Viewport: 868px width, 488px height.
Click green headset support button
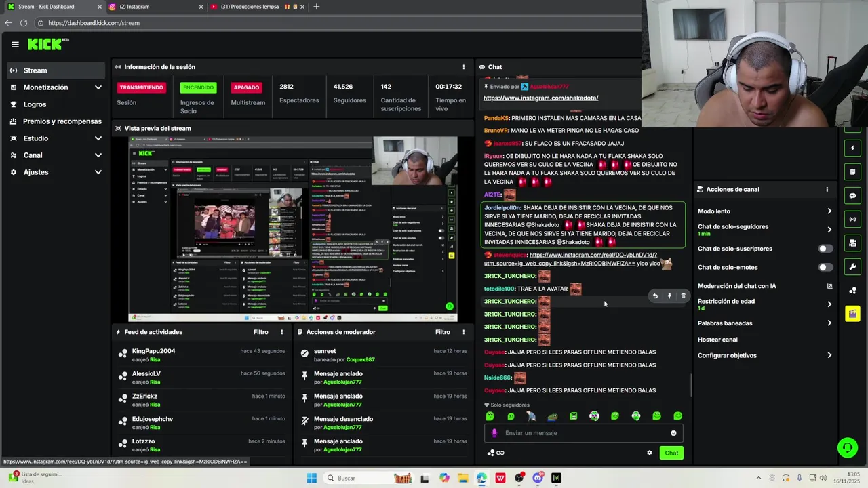tap(847, 447)
